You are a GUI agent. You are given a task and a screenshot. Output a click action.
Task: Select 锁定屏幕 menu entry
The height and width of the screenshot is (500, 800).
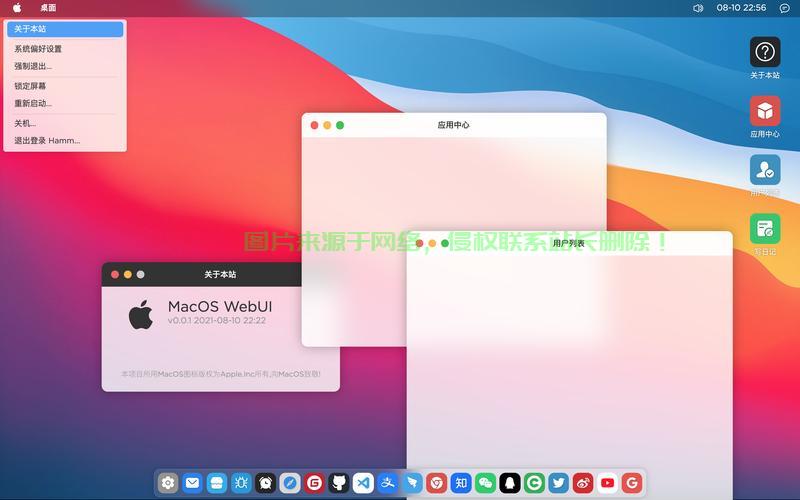pos(30,86)
